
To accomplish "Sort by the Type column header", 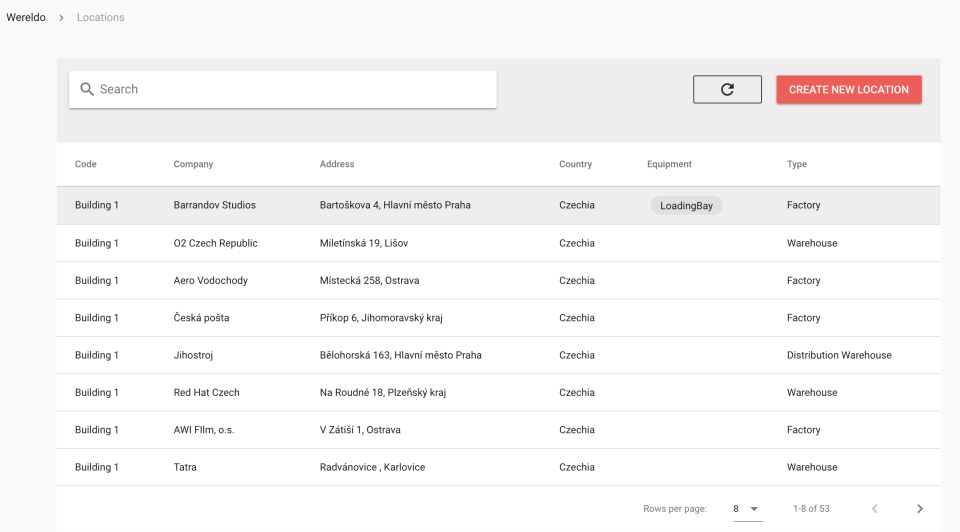I will click(797, 164).
